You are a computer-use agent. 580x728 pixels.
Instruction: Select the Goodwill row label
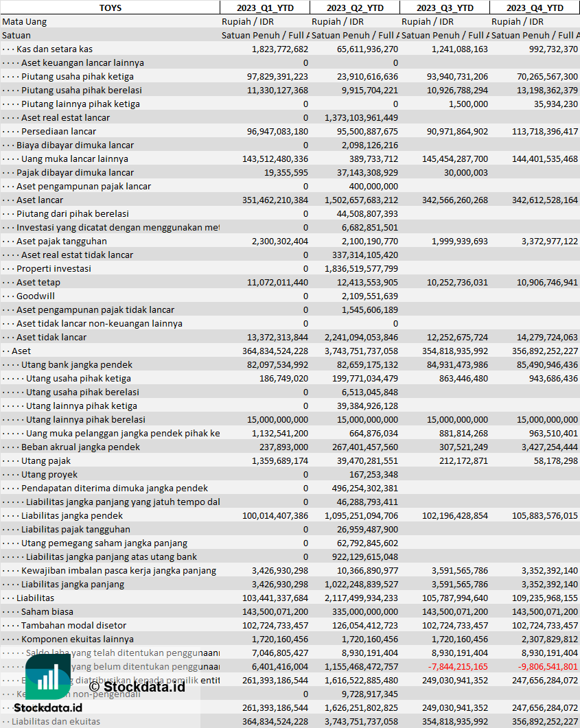[36, 296]
